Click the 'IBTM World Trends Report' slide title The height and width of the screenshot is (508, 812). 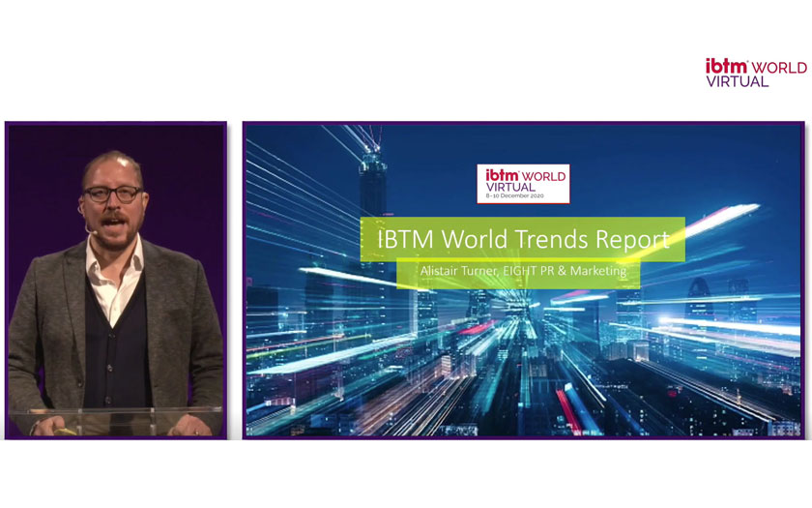click(523, 240)
